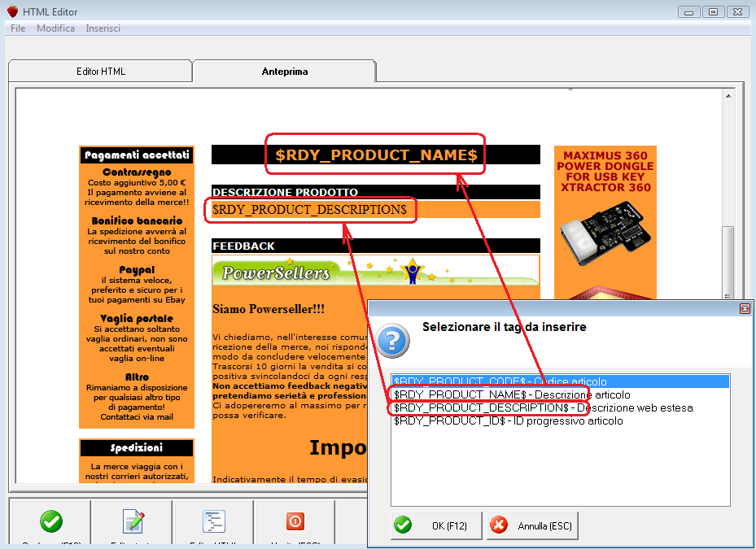Click the MAXIMUS 360 POWER DONGLE title text
The height and width of the screenshot is (549, 756).
tap(605, 171)
